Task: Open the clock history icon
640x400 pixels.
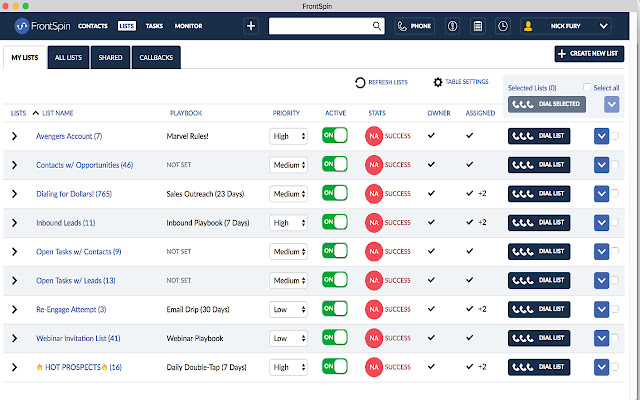Action: click(x=503, y=26)
